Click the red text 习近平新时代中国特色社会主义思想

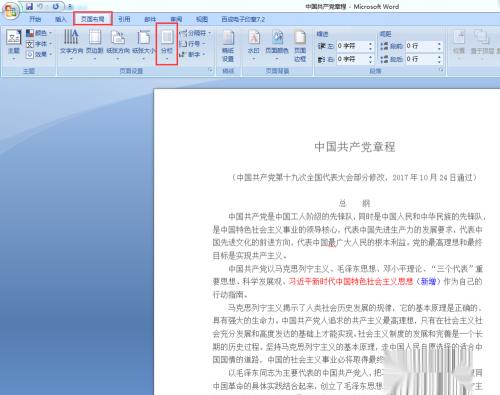click(351, 281)
